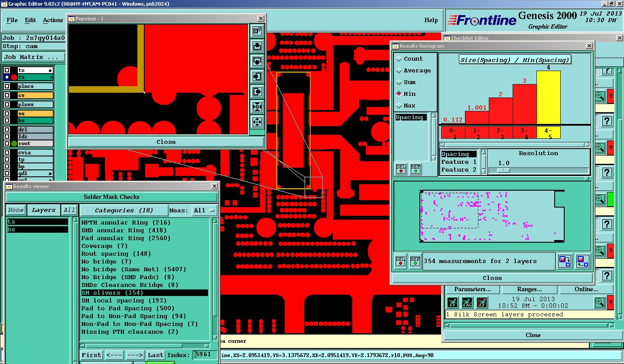Image resolution: width=624 pixels, height=364 pixels.
Task: Click the Popview right-arrow pan icon
Action: pyautogui.click(x=257, y=92)
